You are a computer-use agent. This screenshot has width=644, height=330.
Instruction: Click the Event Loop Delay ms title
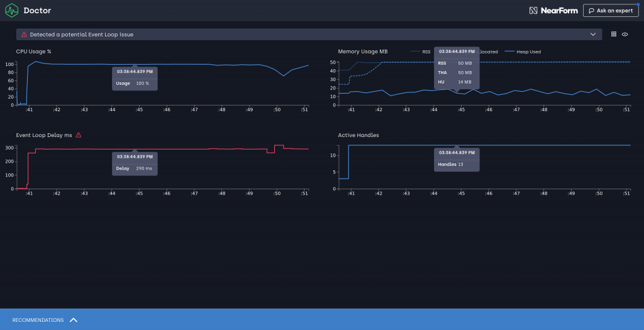coord(44,135)
